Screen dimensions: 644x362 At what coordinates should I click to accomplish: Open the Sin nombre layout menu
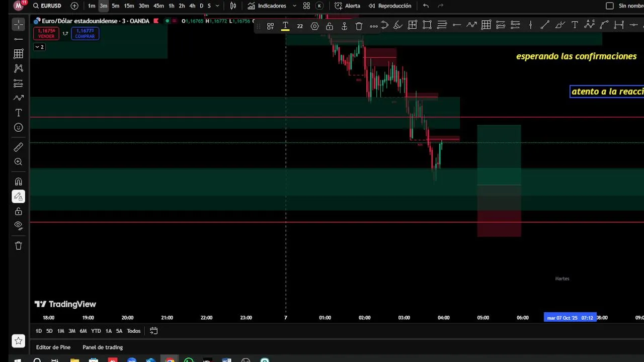point(631,6)
